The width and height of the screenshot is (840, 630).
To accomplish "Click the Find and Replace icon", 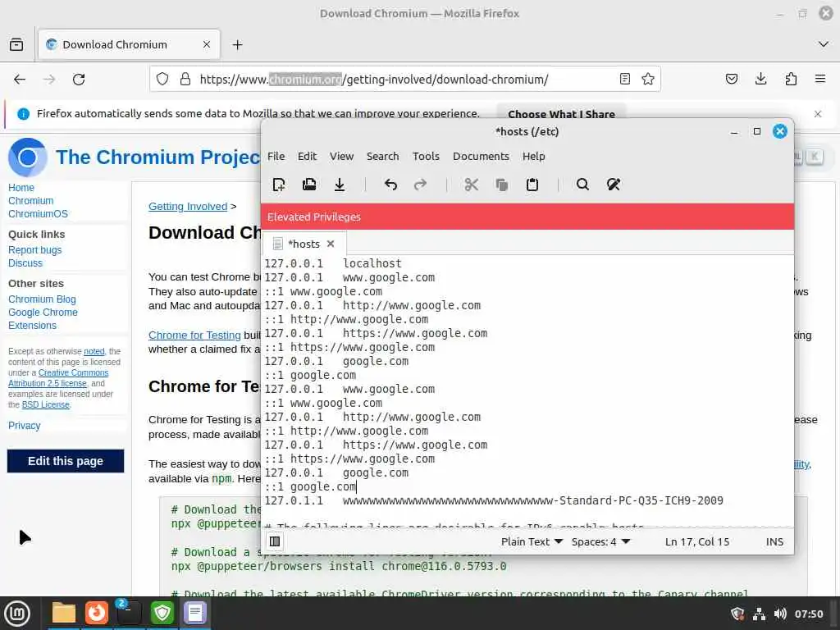I will pos(614,185).
